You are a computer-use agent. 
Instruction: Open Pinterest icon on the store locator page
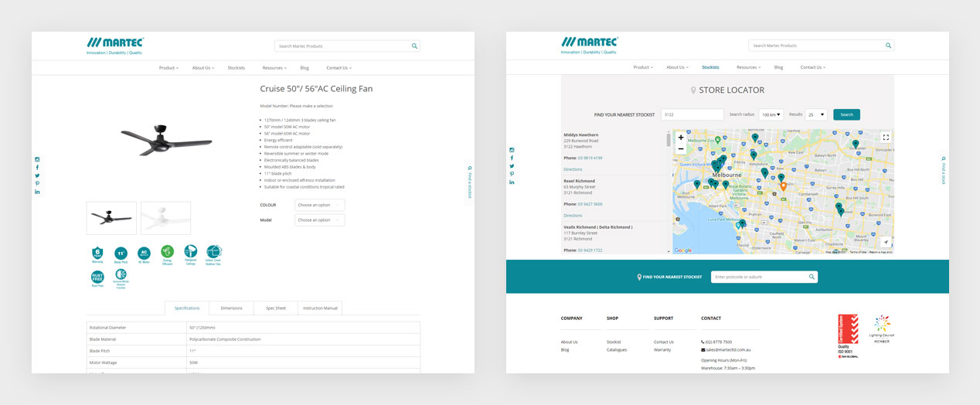pos(512,174)
